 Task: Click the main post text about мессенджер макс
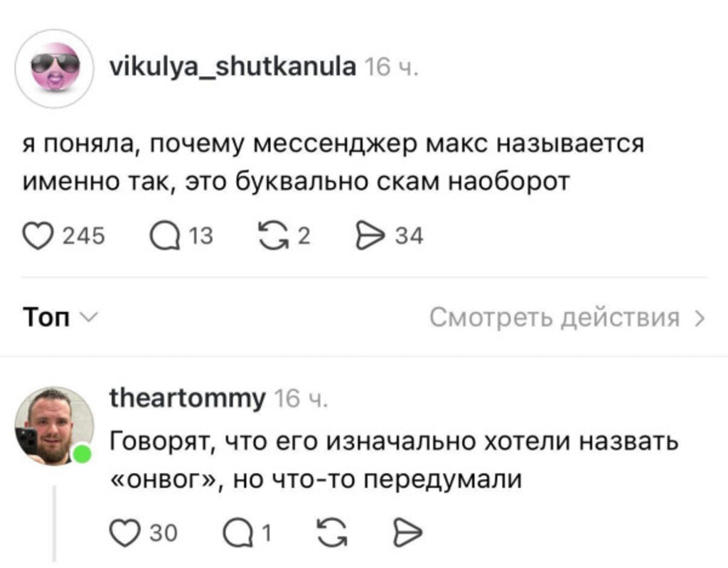click(x=333, y=164)
